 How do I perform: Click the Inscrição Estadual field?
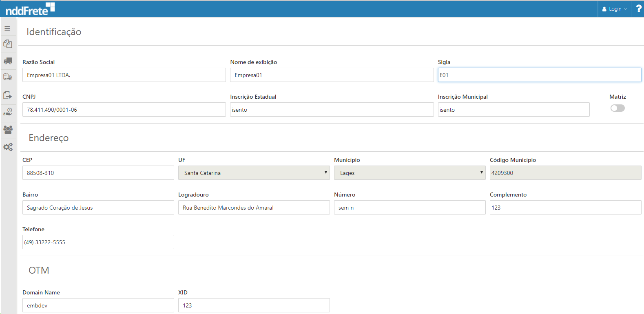coord(332,110)
